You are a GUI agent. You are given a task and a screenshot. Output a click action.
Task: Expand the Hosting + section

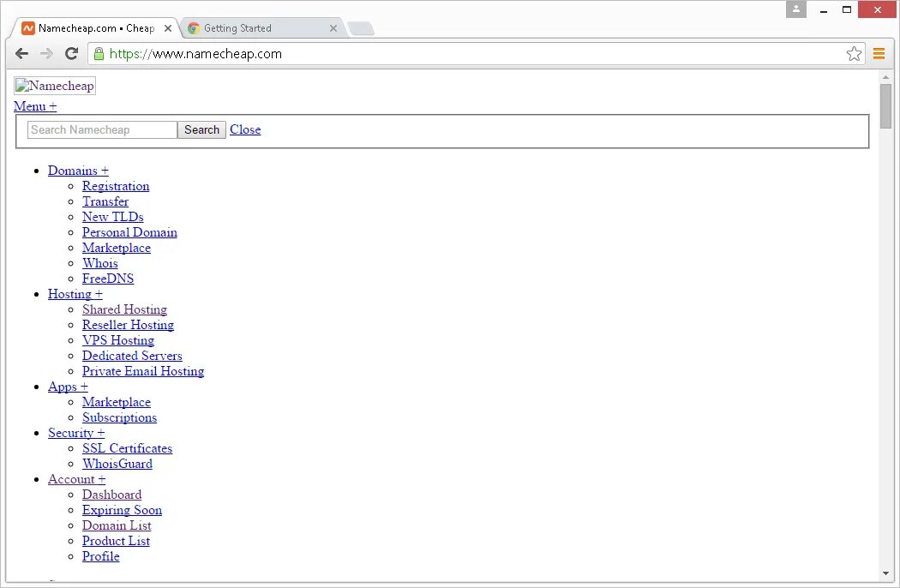tap(75, 294)
